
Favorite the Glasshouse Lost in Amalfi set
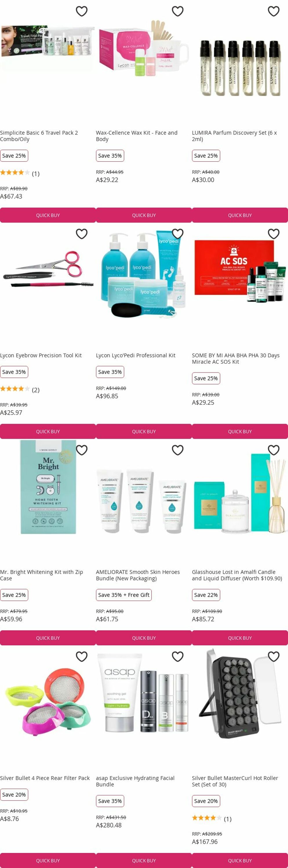click(274, 450)
